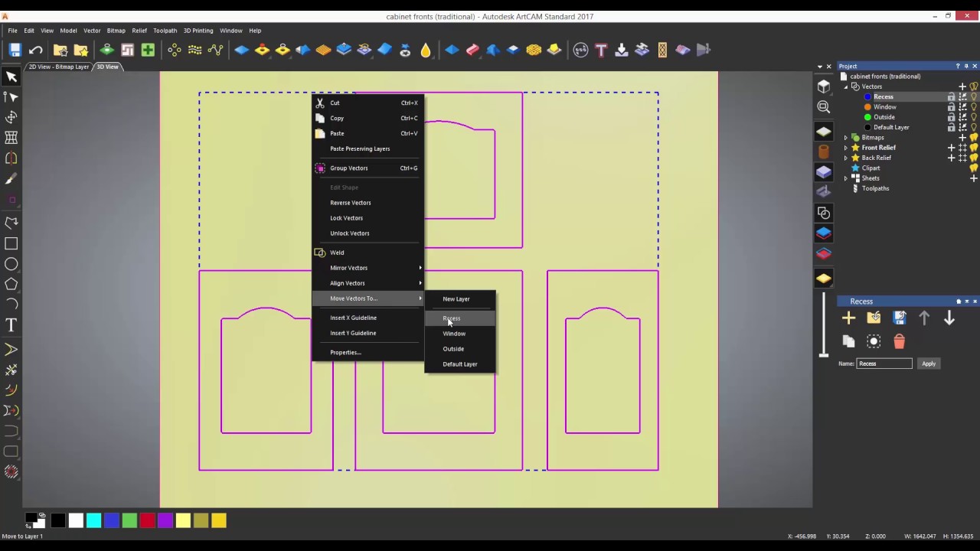This screenshot has height=551, width=980.
Task: Move layer up with grey arrow icon
Action: [924, 318]
